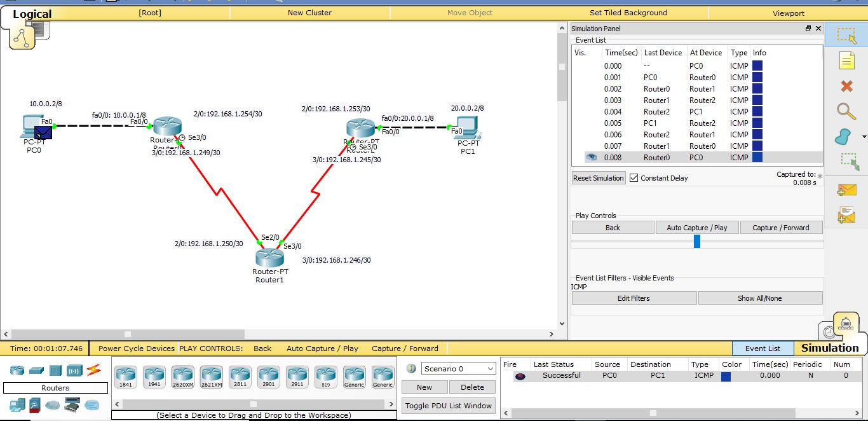
Task: Open the Viewport option
Action: (x=788, y=13)
